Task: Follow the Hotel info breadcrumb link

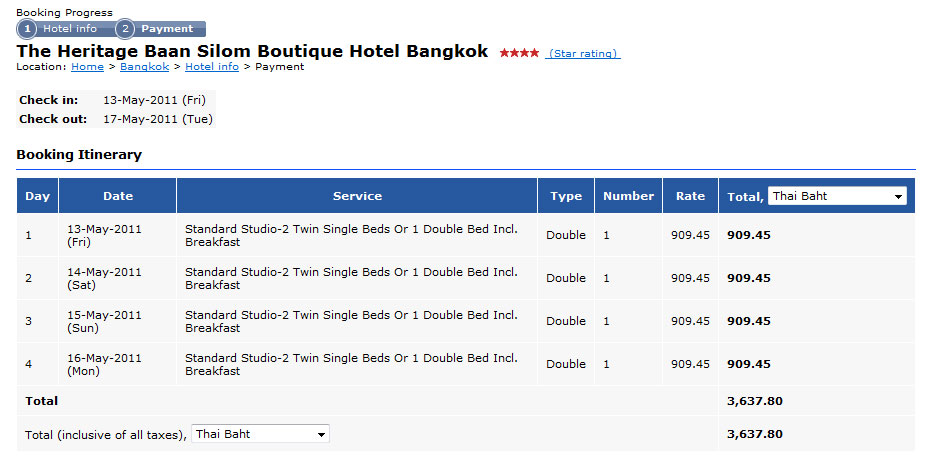Action: (x=212, y=67)
